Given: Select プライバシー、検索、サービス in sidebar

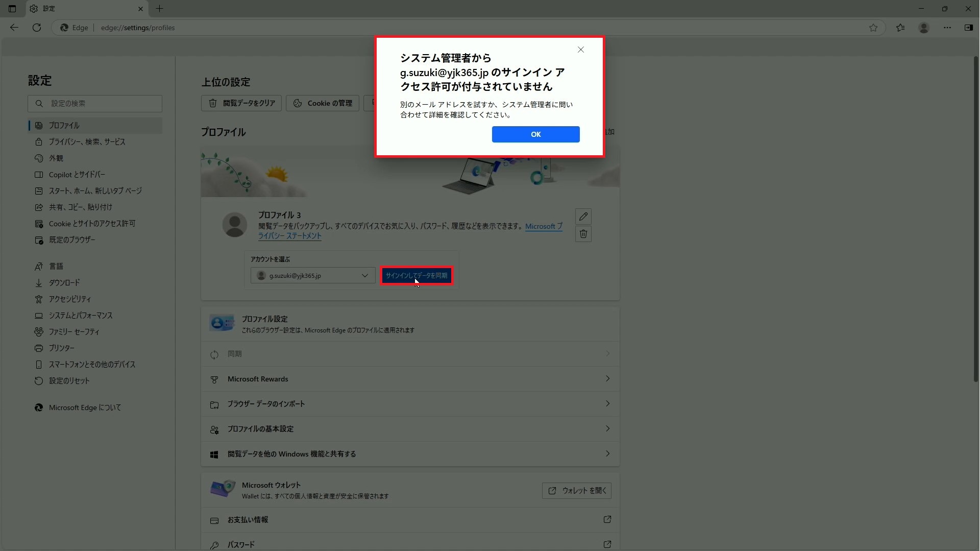Looking at the screenshot, I should 87,142.
